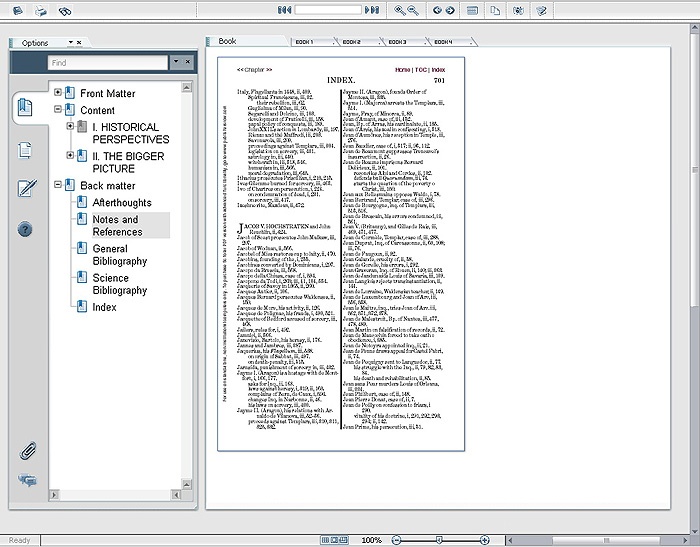Viewport: 700px width, 547px height.
Task: Click the Index bookmark's book icon
Action: tap(82, 306)
